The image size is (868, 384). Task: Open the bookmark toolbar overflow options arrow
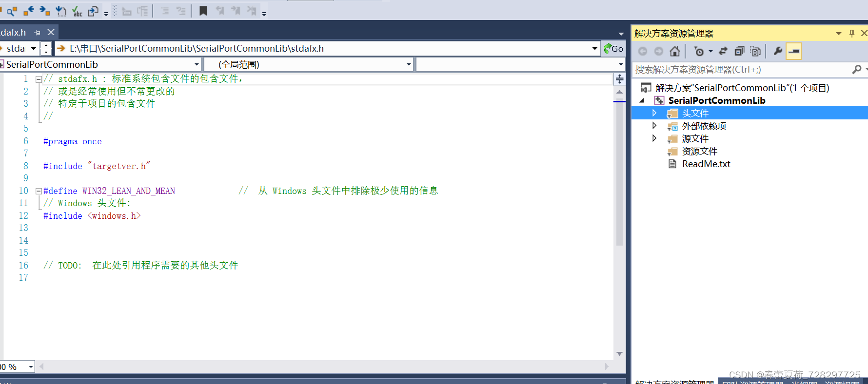click(x=264, y=14)
